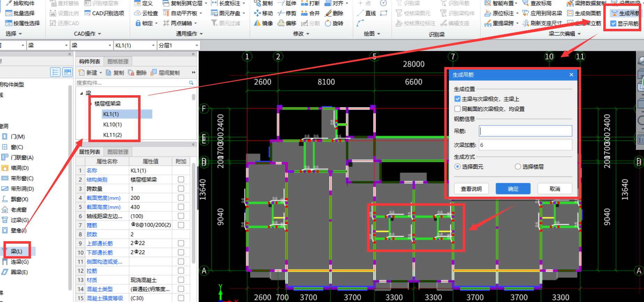Open the 分层1 layer dropdown
The height and width of the screenshot is (302, 644).
coord(197,46)
